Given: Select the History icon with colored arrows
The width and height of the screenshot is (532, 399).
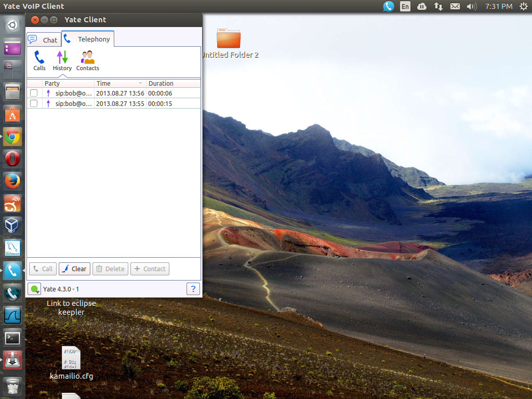Looking at the screenshot, I should coord(62,60).
